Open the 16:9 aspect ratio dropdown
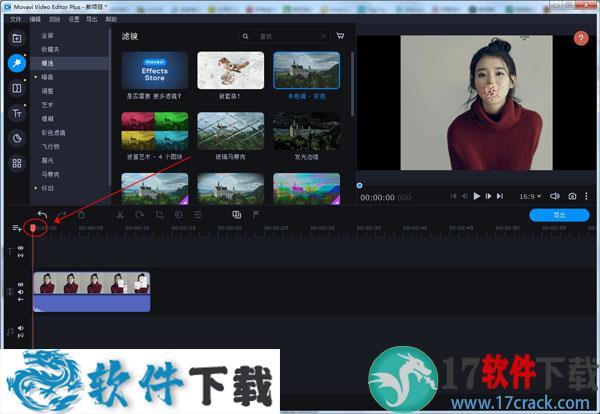 [527, 196]
